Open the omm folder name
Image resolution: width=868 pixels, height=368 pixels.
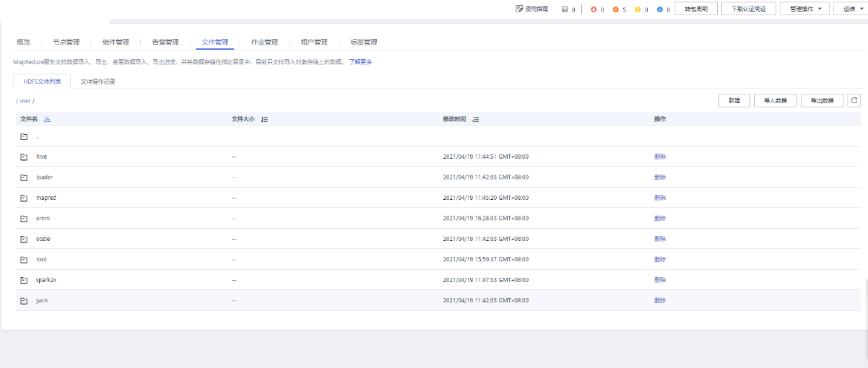tap(43, 218)
